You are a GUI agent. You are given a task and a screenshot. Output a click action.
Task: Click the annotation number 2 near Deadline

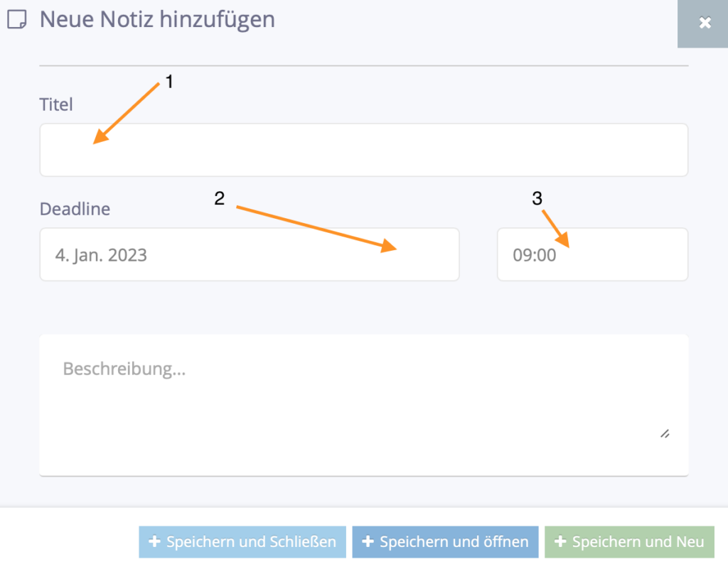tap(220, 198)
